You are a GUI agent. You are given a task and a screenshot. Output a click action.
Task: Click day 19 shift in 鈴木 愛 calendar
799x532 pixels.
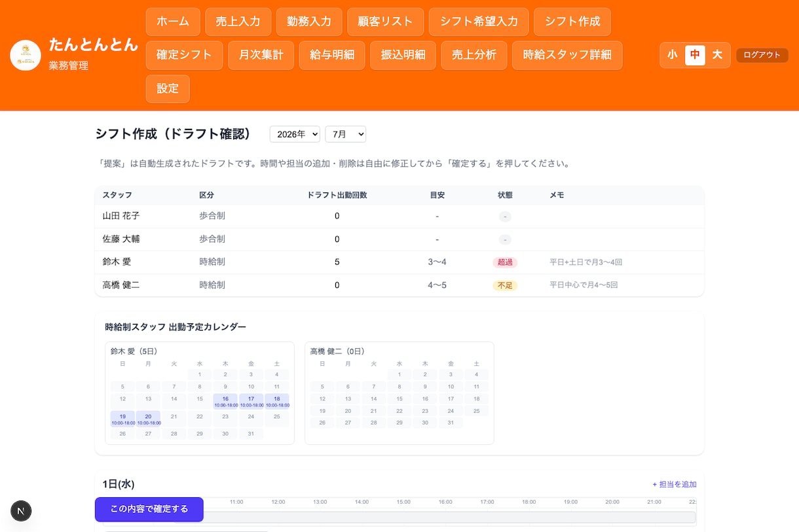[x=122, y=419]
